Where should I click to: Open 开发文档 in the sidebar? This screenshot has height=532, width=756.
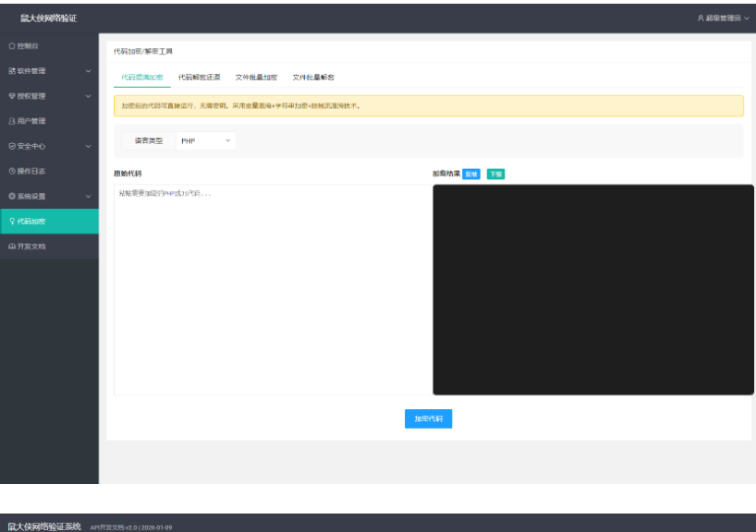coord(28,247)
